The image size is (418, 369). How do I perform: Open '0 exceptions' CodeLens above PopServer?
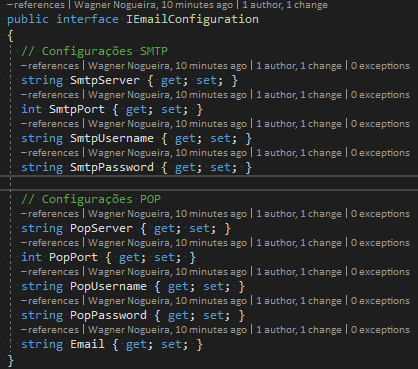pyautogui.click(x=380, y=214)
